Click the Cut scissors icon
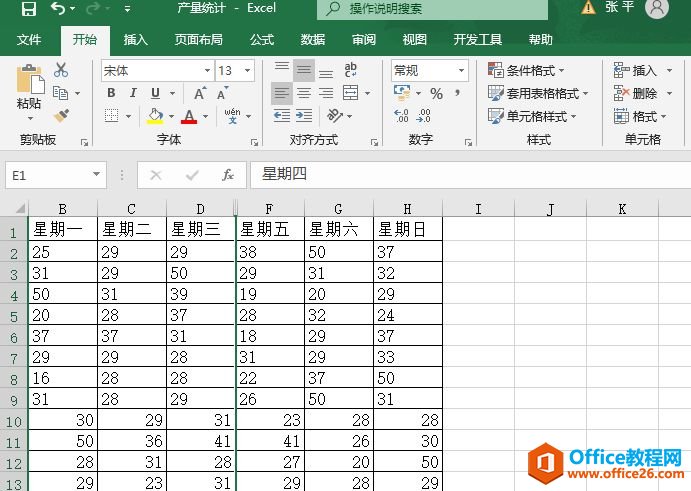The width and height of the screenshot is (691, 491). tap(61, 70)
